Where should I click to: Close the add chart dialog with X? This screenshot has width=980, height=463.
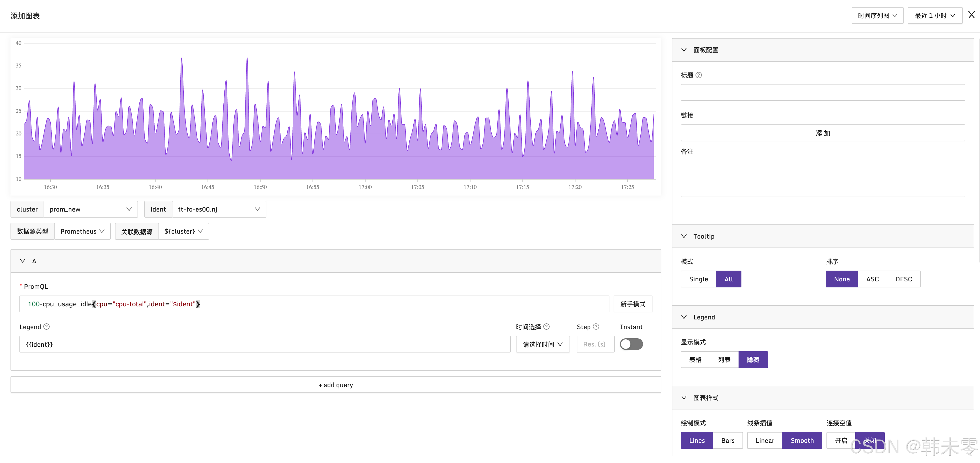tap(971, 15)
